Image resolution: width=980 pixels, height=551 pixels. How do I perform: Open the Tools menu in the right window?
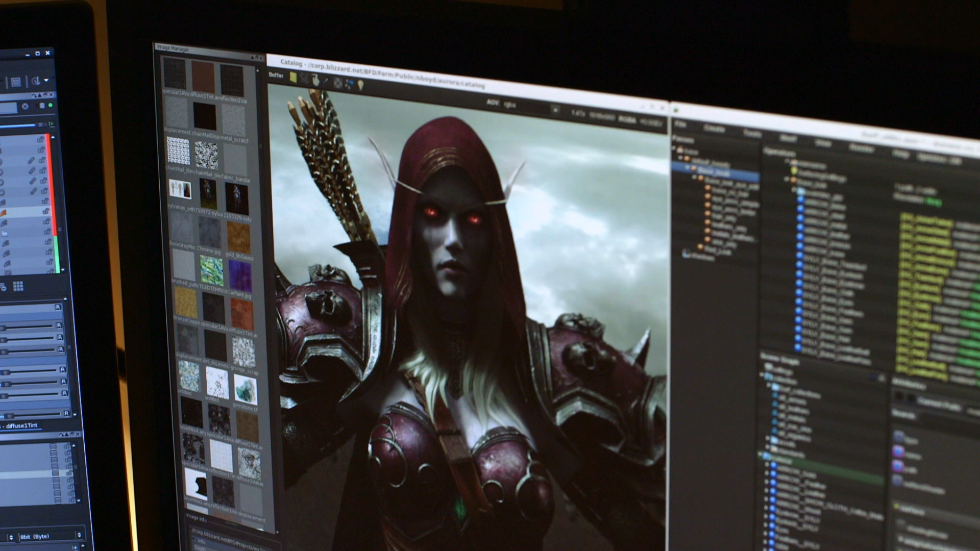click(x=752, y=133)
